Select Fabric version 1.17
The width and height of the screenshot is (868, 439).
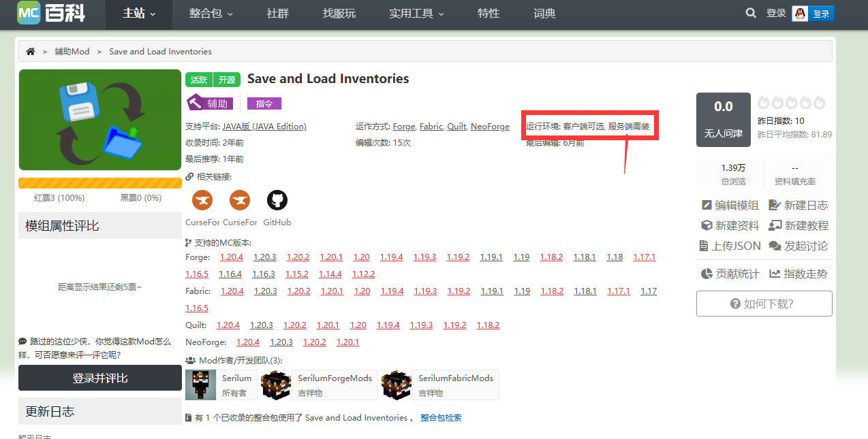tap(649, 291)
